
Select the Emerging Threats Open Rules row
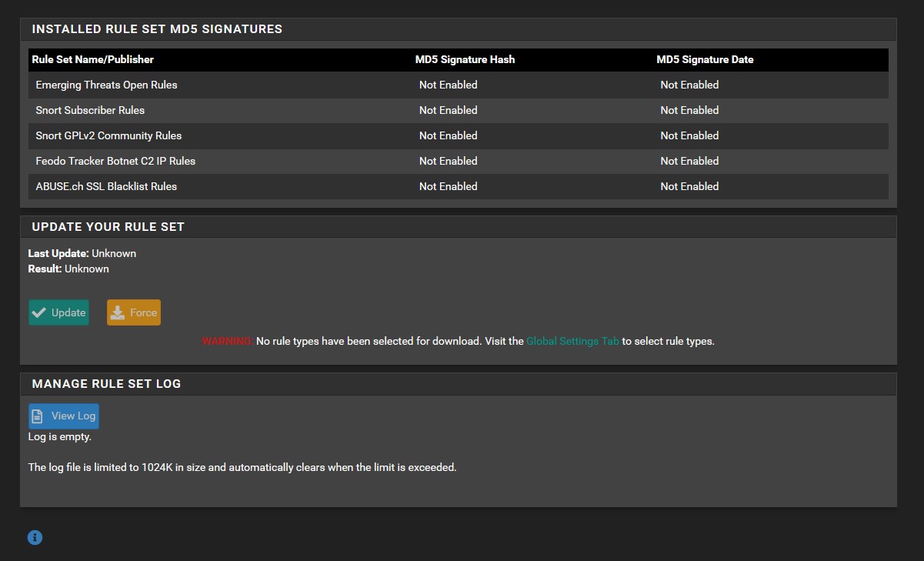click(106, 85)
